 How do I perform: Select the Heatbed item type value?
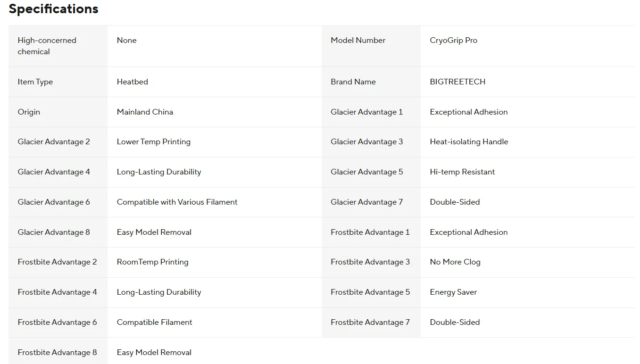pyautogui.click(x=132, y=82)
